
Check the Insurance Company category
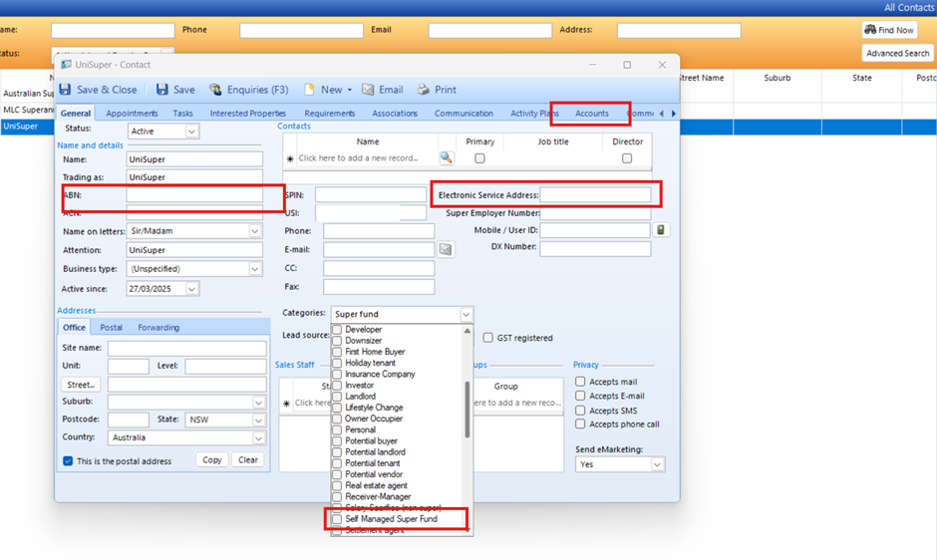337,374
